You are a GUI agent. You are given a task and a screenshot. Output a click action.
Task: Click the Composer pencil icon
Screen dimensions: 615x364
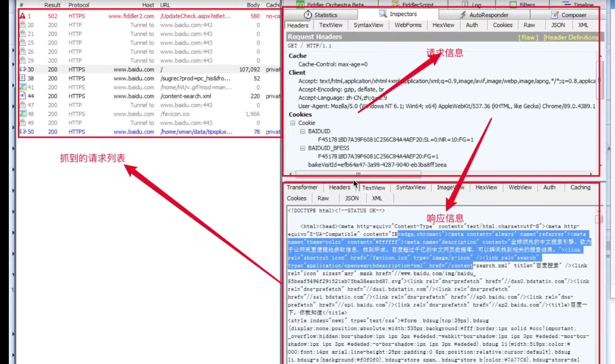pos(555,15)
